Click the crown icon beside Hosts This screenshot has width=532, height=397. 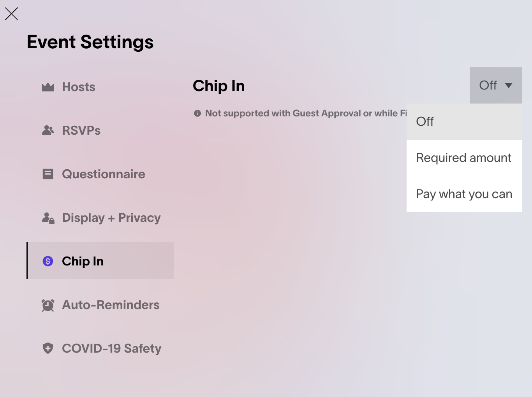48,87
